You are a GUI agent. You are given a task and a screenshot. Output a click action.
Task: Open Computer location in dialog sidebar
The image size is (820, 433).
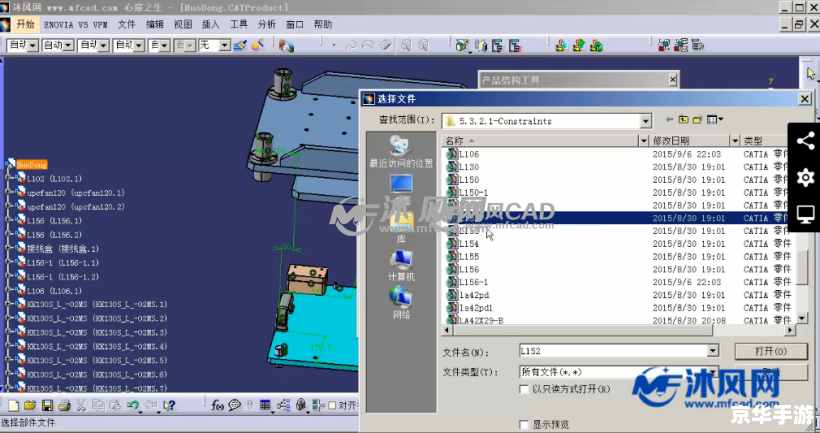[x=401, y=266]
